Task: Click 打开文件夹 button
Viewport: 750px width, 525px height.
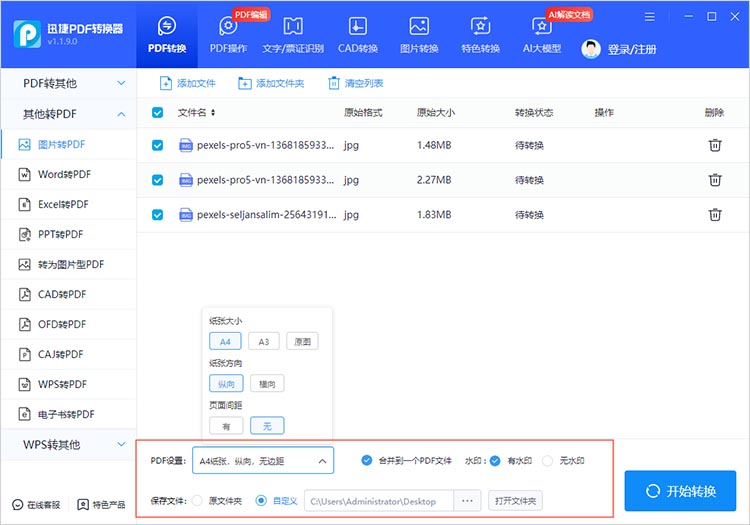Action: click(x=515, y=501)
